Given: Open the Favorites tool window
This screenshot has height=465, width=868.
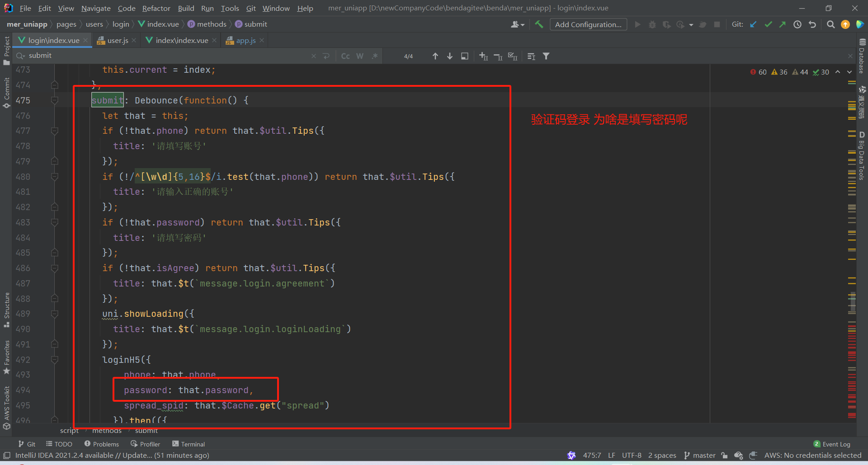Looking at the screenshot, I should [x=6, y=357].
